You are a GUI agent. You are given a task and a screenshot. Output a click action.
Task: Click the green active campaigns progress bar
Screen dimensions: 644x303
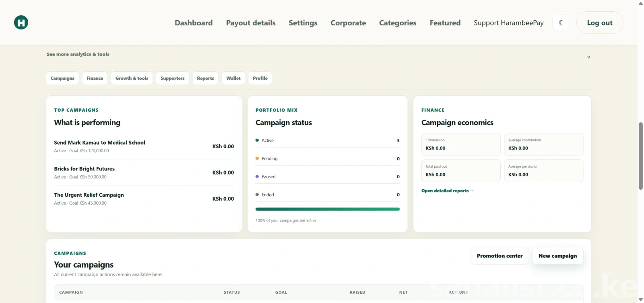pyautogui.click(x=328, y=209)
